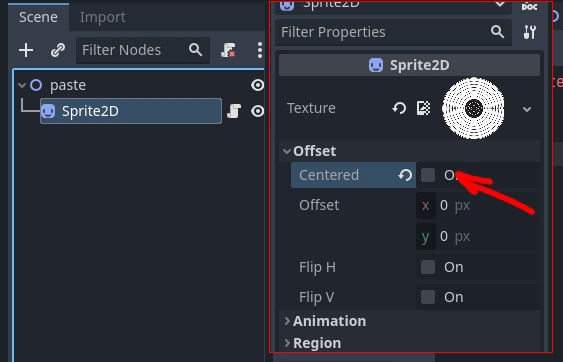Toggle visibility of the Sprite2D node
This screenshot has height=362, width=563.
[x=257, y=111]
